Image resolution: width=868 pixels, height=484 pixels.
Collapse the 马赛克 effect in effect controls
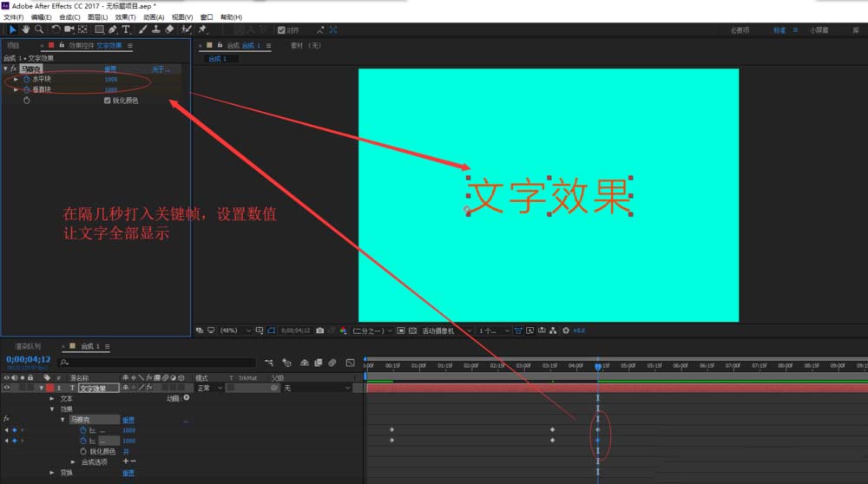click(5, 69)
